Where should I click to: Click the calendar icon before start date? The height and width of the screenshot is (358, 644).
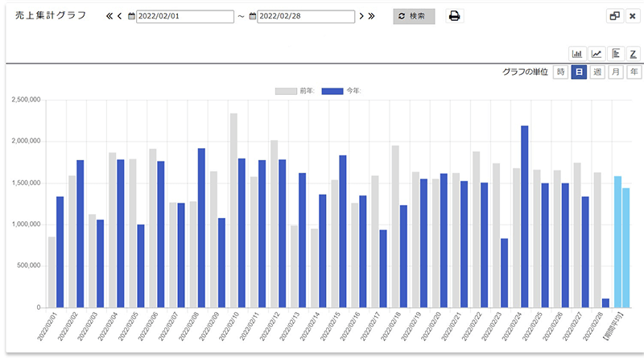coord(132,17)
